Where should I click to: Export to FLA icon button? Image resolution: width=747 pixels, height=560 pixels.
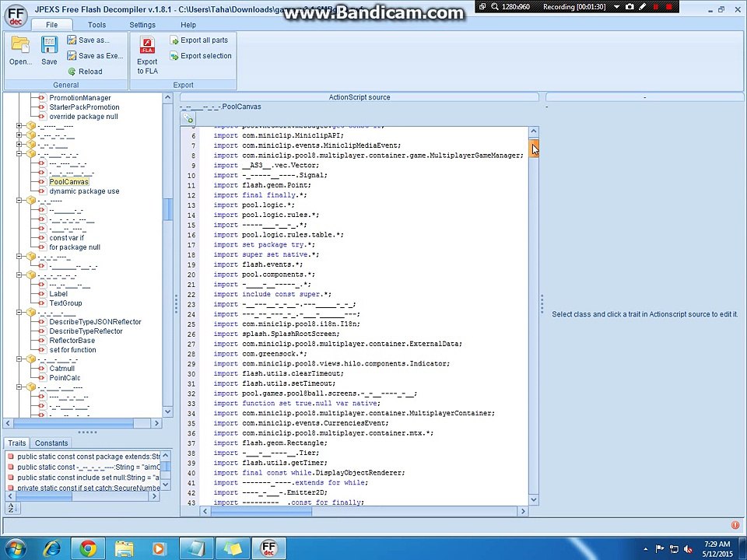tap(147, 55)
